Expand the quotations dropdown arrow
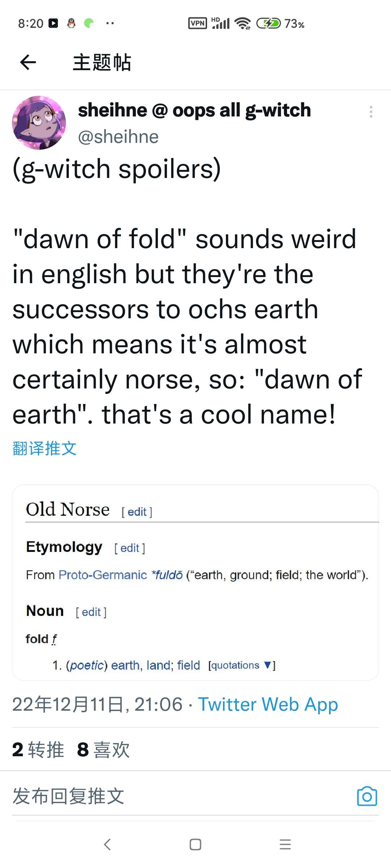 (268, 665)
